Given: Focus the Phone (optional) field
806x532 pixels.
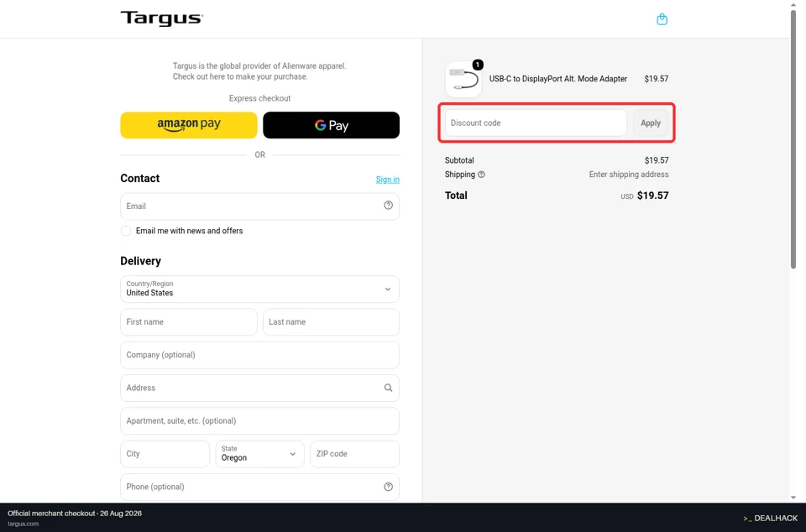Looking at the screenshot, I should tap(259, 487).
